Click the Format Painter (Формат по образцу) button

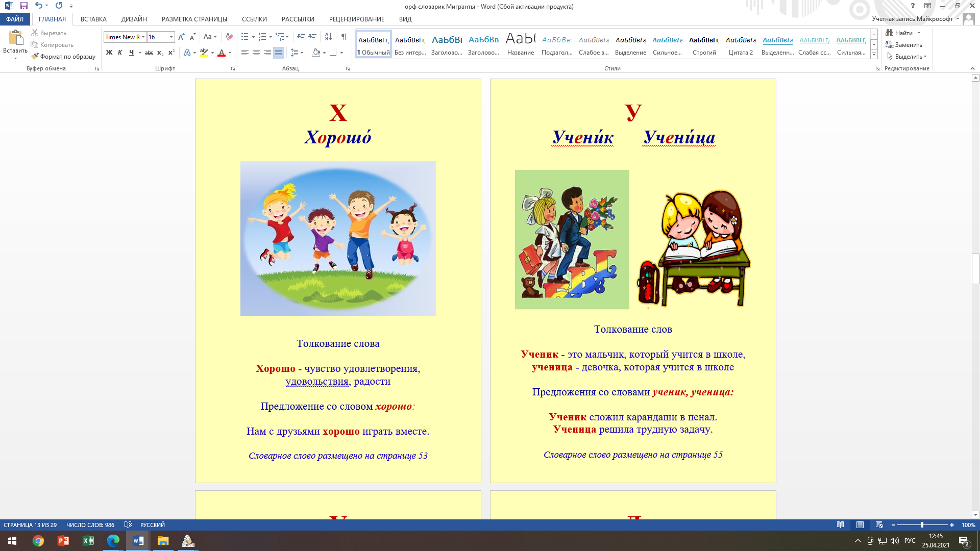click(63, 57)
